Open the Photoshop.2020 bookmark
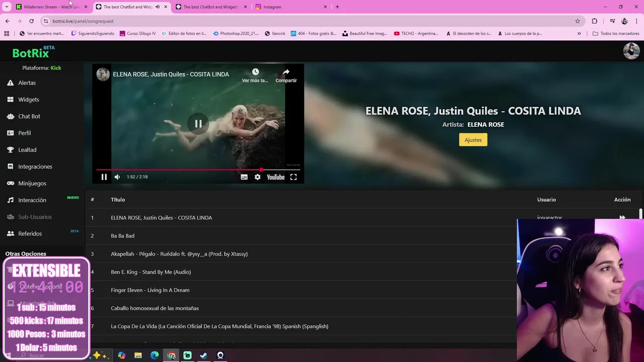Image resolution: width=644 pixels, height=362 pixels. click(235, 34)
